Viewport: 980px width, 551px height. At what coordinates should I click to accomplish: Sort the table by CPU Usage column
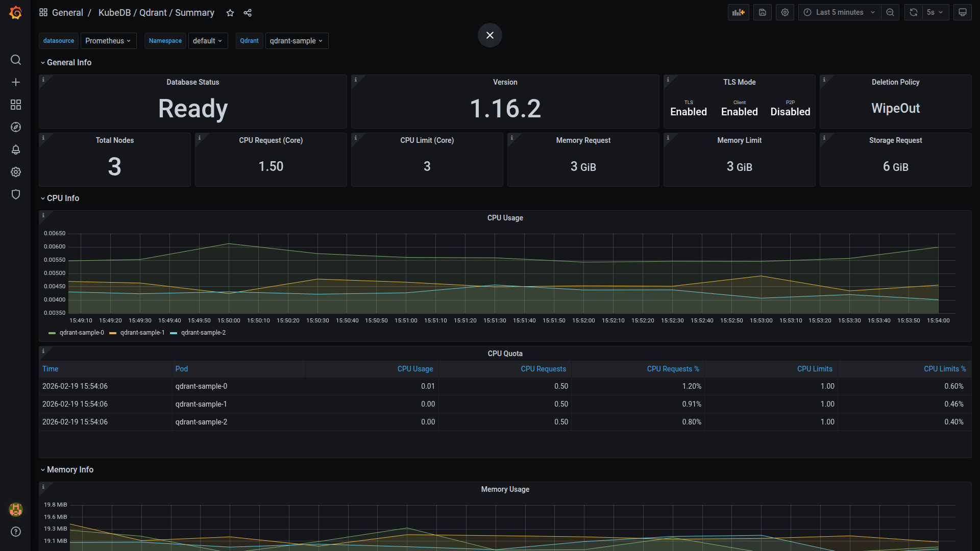(x=415, y=369)
